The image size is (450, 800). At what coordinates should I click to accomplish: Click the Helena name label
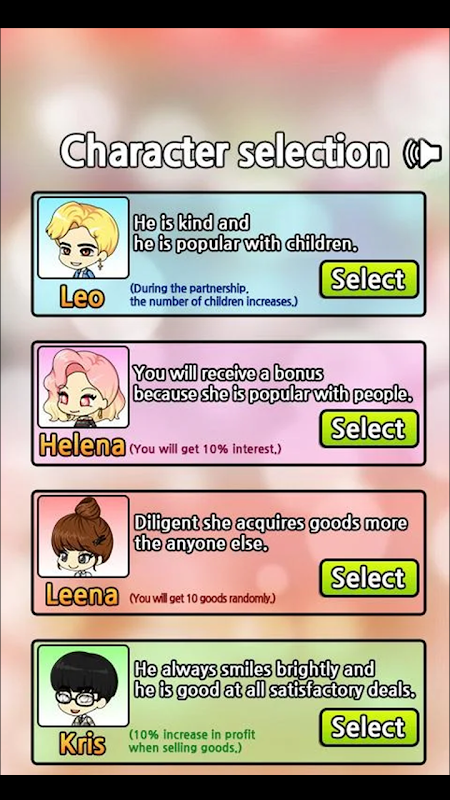click(83, 446)
